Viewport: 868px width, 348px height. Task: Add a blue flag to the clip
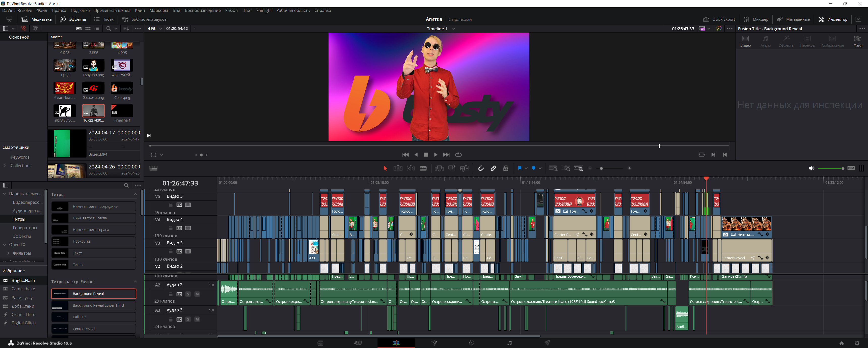click(520, 168)
